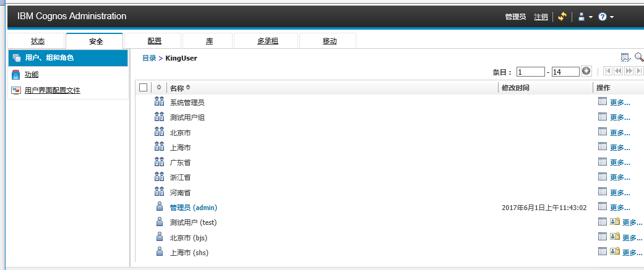Jump to the last page of entries

coord(638,71)
